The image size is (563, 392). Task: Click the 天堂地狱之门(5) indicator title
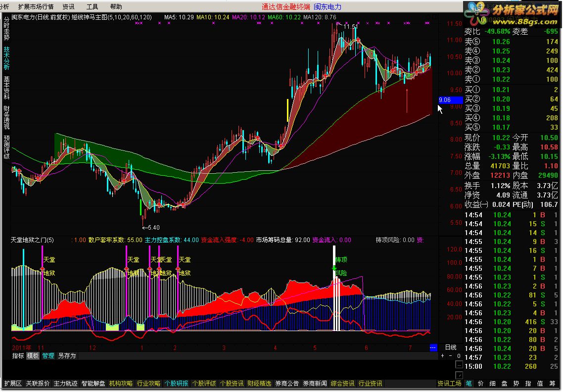click(32, 240)
